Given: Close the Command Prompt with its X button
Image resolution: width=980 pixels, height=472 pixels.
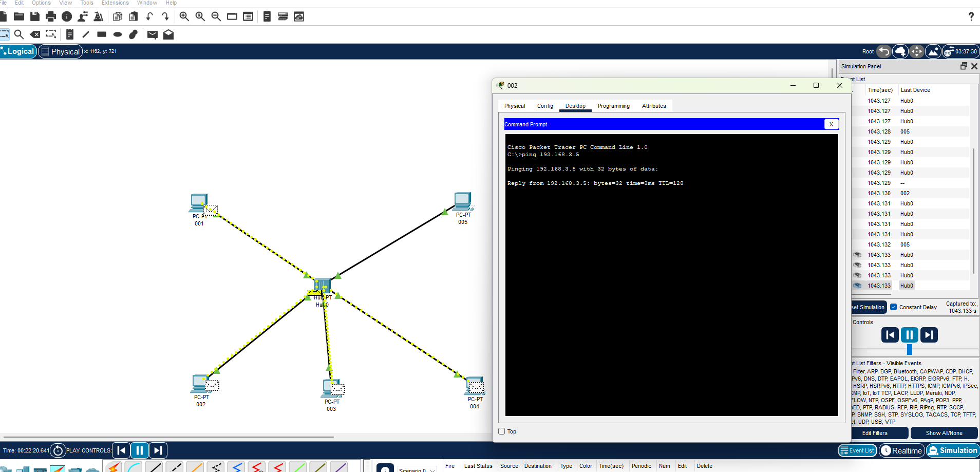Looking at the screenshot, I should [x=831, y=124].
